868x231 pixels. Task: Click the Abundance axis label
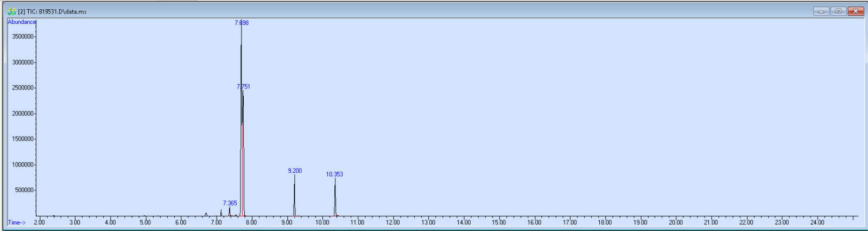tap(22, 22)
